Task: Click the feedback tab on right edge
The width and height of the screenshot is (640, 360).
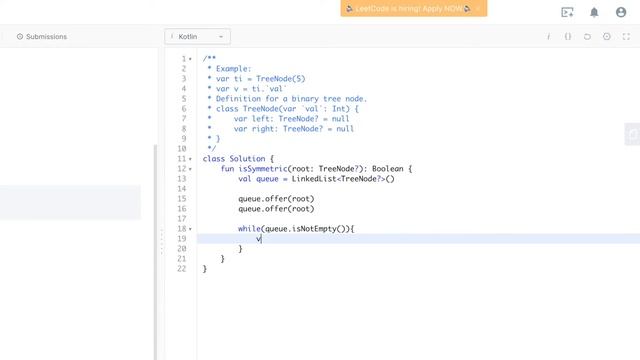Action: coord(632,134)
